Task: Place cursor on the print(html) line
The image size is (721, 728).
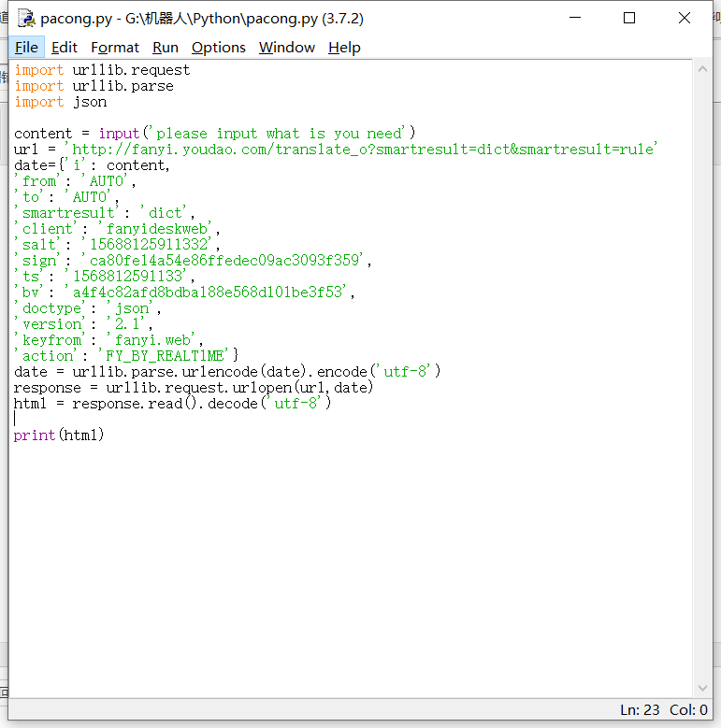Action: tap(59, 435)
